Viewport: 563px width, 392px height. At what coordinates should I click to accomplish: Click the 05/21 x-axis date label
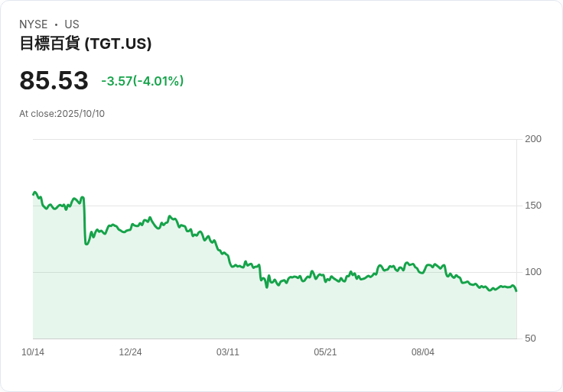pos(325,352)
